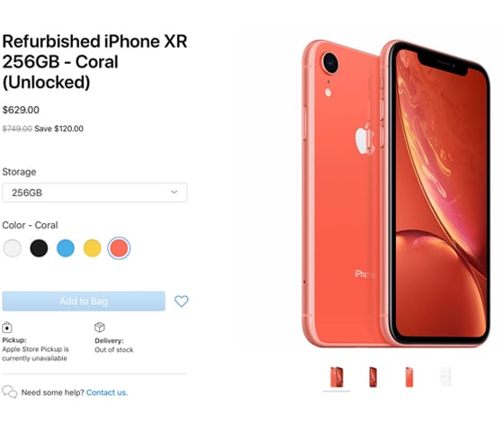This screenshot has width=504, height=423.
Task: Click the heart favorite icon
Action: coord(181,301)
